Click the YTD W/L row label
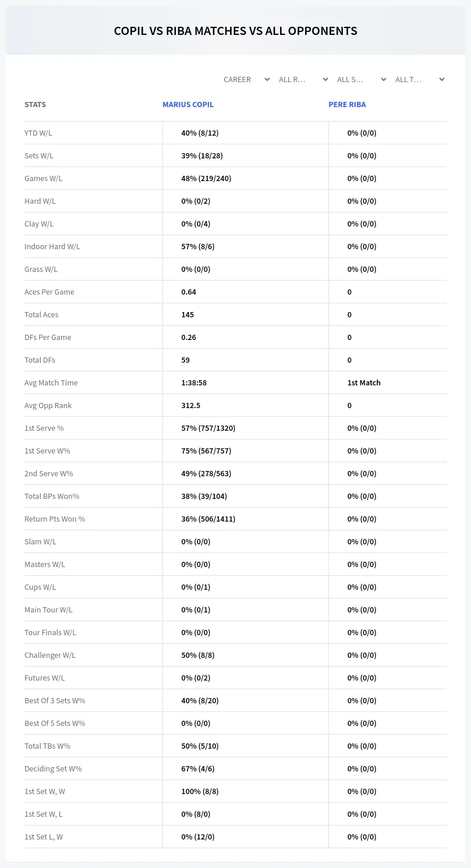This screenshot has height=868, width=471. [x=38, y=133]
